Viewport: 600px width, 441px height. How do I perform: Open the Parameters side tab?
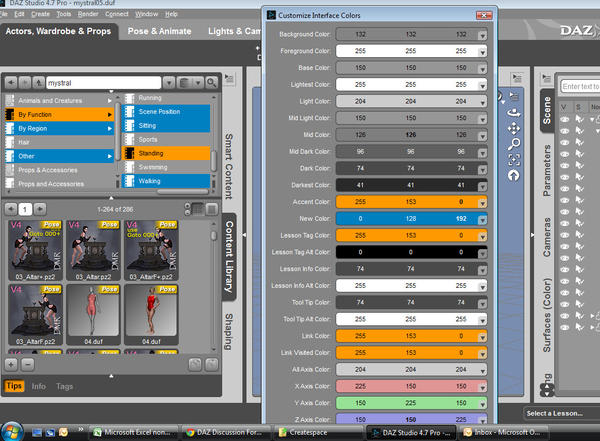pos(547,170)
